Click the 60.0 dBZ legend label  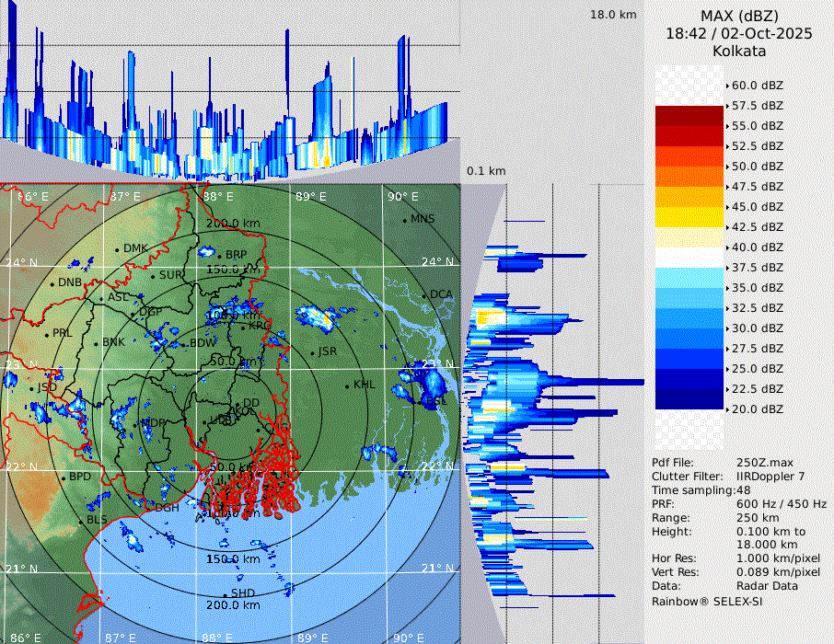click(x=757, y=86)
